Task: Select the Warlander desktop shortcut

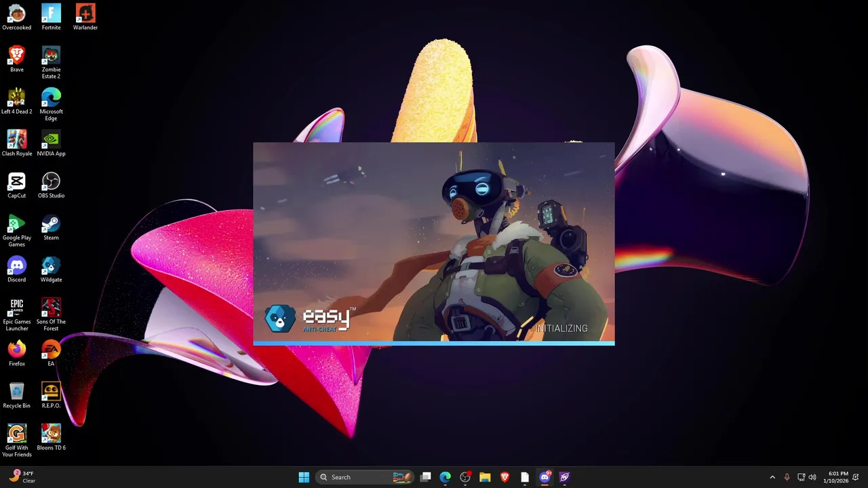Action: [85, 17]
